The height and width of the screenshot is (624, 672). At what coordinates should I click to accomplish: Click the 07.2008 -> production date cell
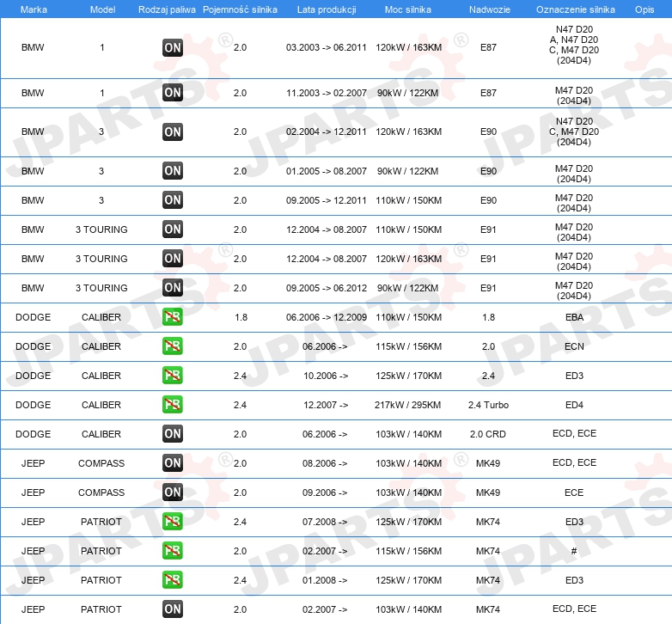[x=325, y=522]
